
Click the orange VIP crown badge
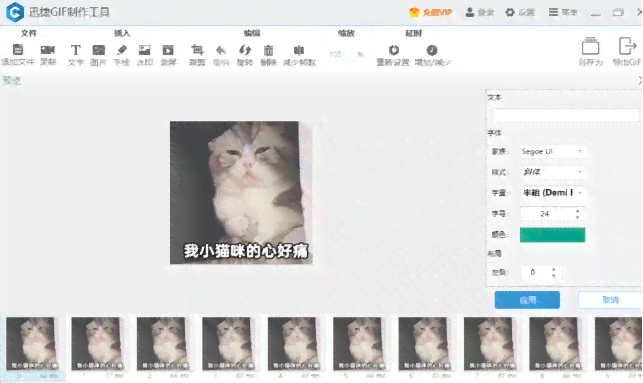[414, 12]
